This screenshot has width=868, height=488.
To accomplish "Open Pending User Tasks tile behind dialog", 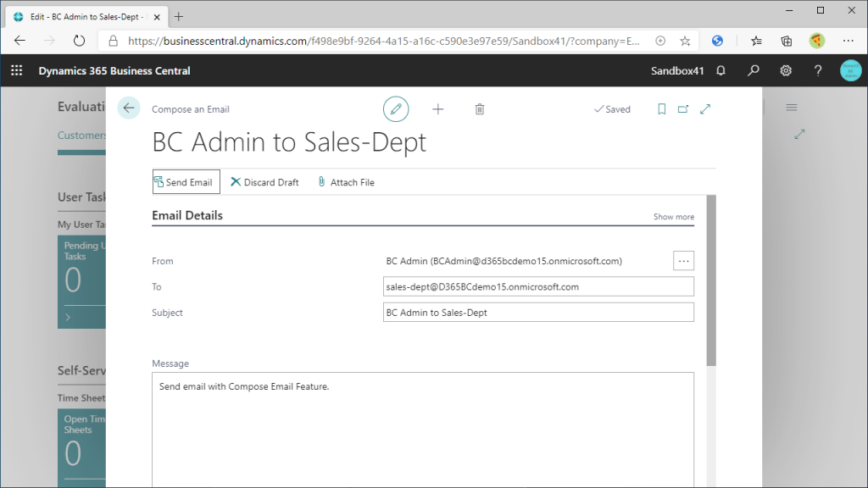I will pyautogui.click(x=81, y=281).
